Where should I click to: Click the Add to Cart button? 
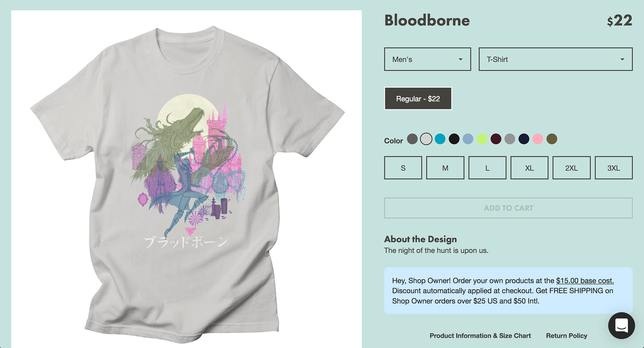tap(508, 208)
